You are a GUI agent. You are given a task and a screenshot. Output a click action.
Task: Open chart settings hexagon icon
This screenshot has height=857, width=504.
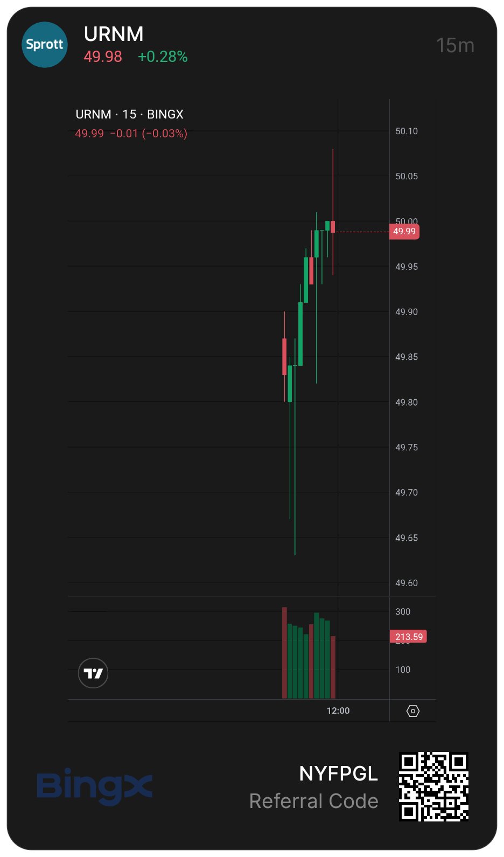413,711
